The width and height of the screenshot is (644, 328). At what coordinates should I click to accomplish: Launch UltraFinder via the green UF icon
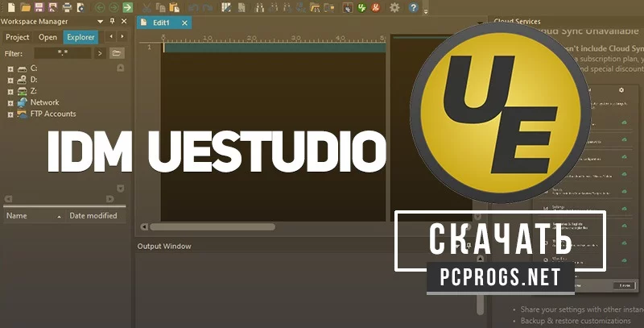pyautogui.click(x=361, y=7)
